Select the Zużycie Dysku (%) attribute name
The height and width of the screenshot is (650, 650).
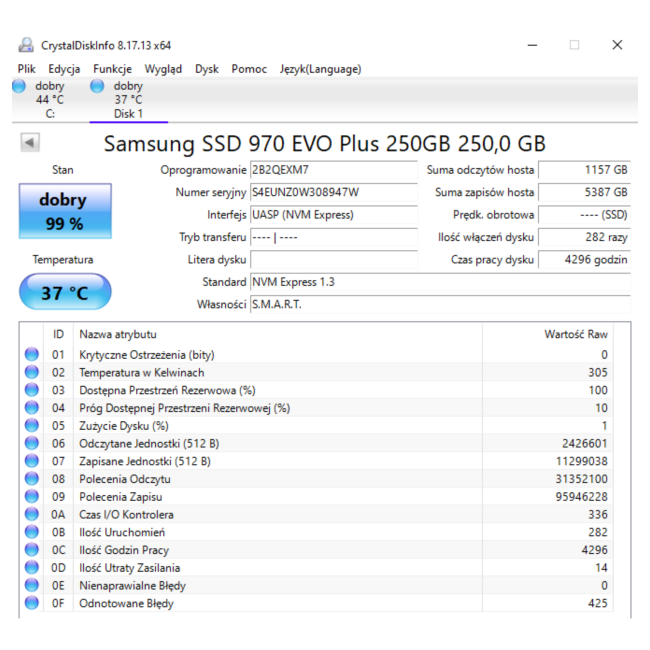tap(124, 426)
